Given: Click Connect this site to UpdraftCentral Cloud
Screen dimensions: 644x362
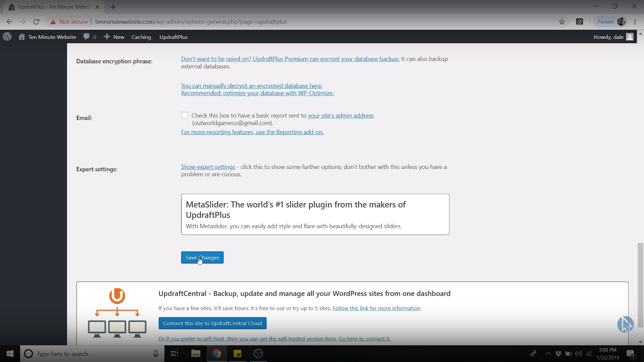Looking at the screenshot, I should 213,323.
